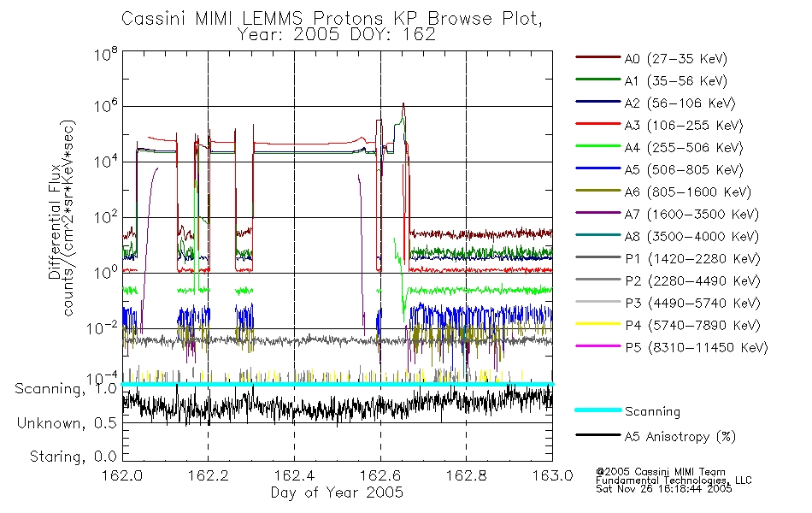Click the 162.2 x-axis tick label
812x513 pixels.
(209, 475)
